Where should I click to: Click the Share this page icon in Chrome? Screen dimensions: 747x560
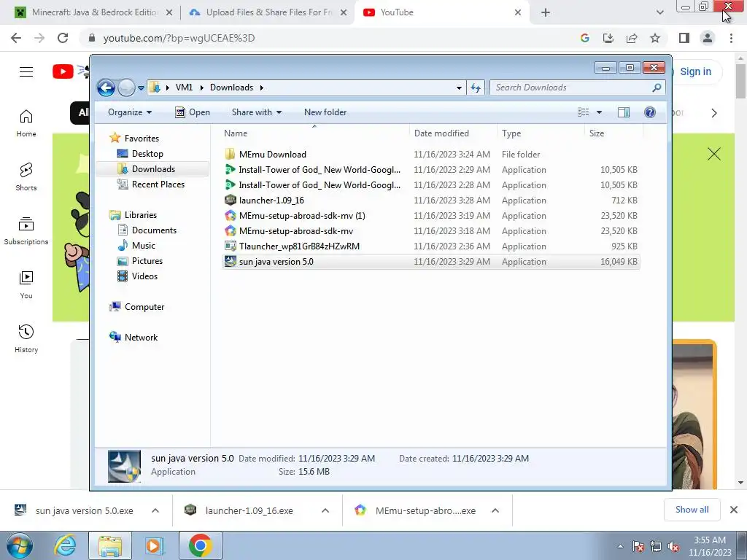pyautogui.click(x=632, y=38)
